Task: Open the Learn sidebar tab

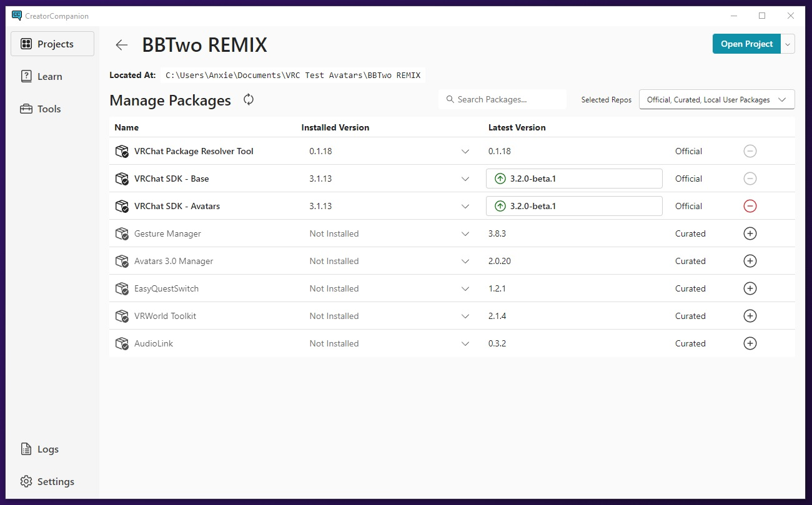Action: click(x=52, y=76)
